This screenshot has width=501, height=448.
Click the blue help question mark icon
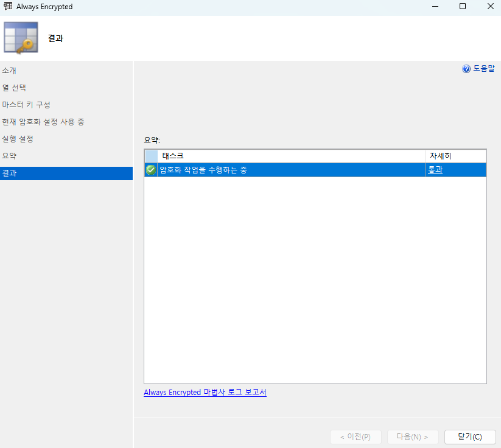coord(466,69)
